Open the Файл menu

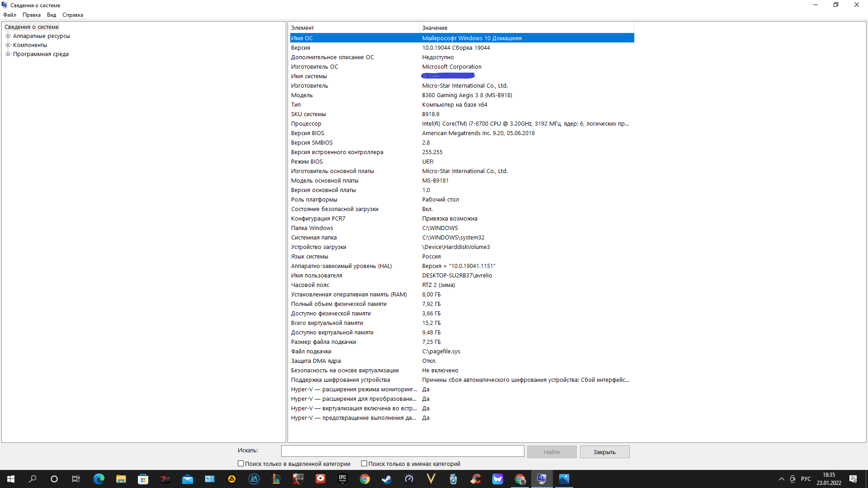pyautogui.click(x=9, y=15)
